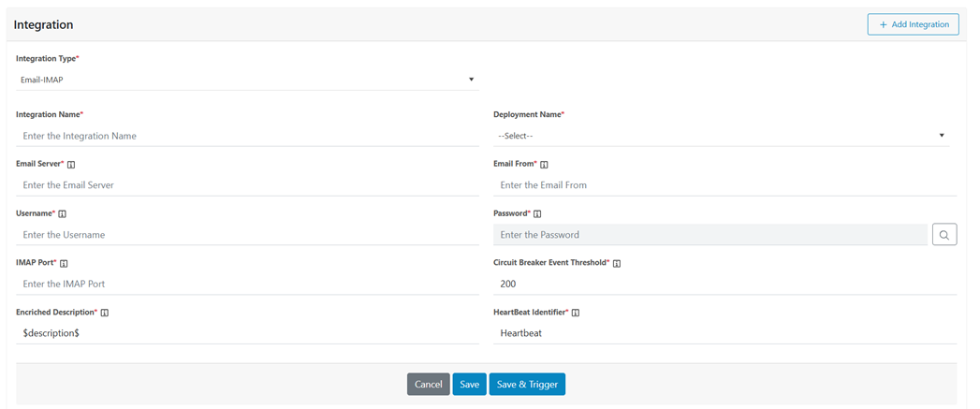
Task: Click info icon next to IMAP Port
Action: pyautogui.click(x=64, y=264)
